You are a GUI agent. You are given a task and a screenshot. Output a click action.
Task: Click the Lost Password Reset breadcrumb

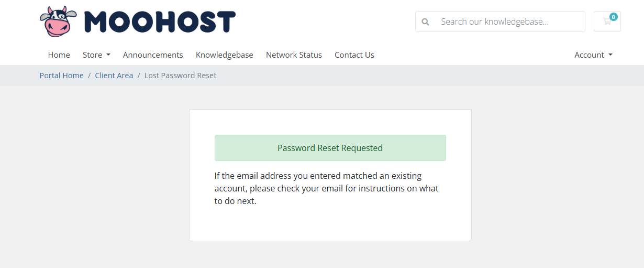(181, 76)
